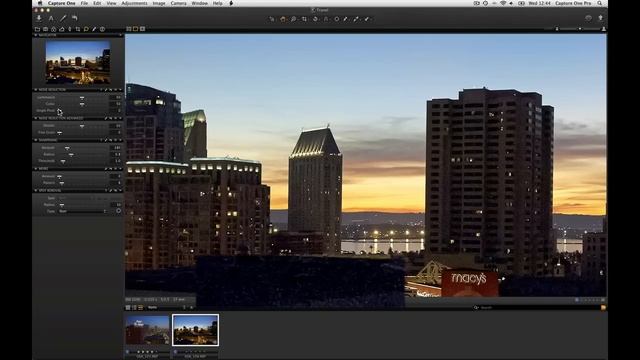Choose the Zoom loupe cursor tool
640x360 pixels.
[293, 19]
